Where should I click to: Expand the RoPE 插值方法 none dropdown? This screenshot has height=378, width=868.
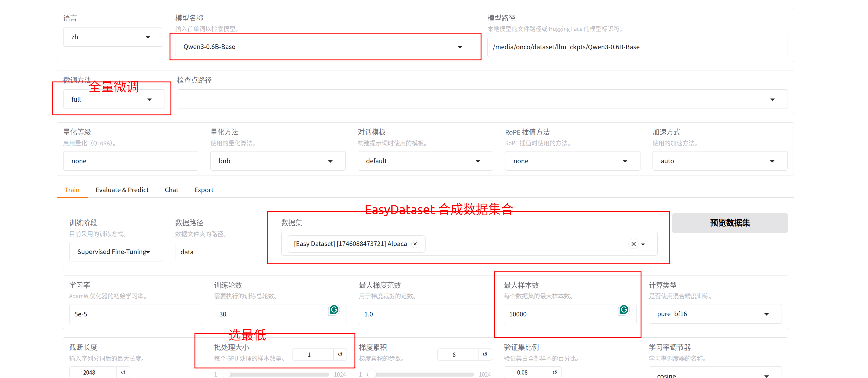[x=572, y=161]
